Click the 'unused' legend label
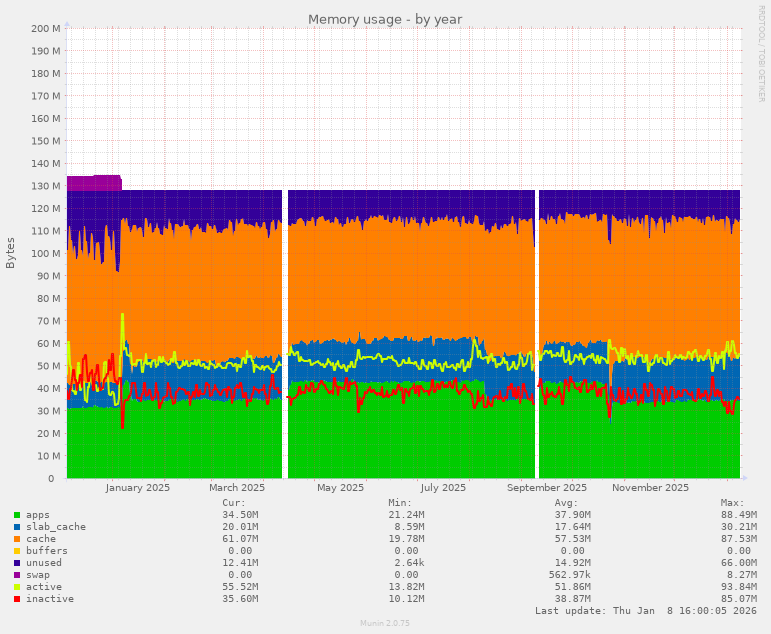The height and width of the screenshot is (634, 771). coord(44,563)
